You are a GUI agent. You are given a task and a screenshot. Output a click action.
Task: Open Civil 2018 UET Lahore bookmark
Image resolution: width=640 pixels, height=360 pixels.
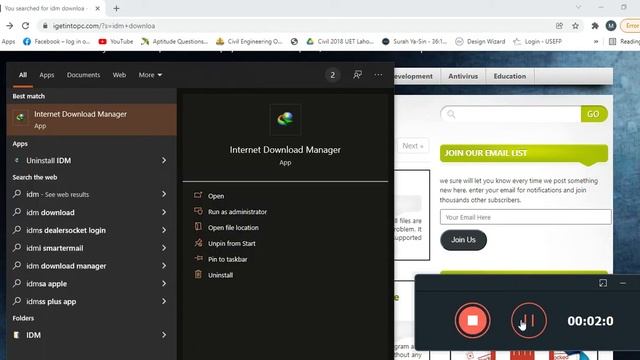pyautogui.click(x=340, y=42)
